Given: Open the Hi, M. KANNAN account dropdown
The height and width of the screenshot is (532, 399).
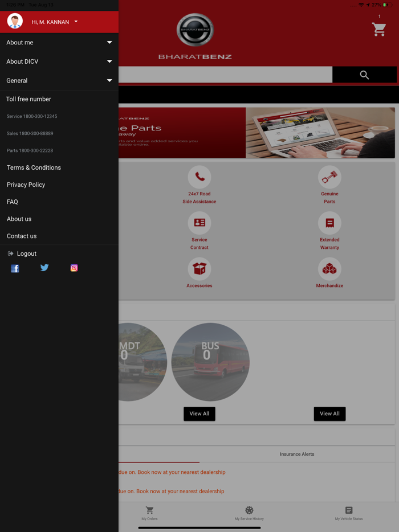Looking at the screenshot, I should point(54,22).
